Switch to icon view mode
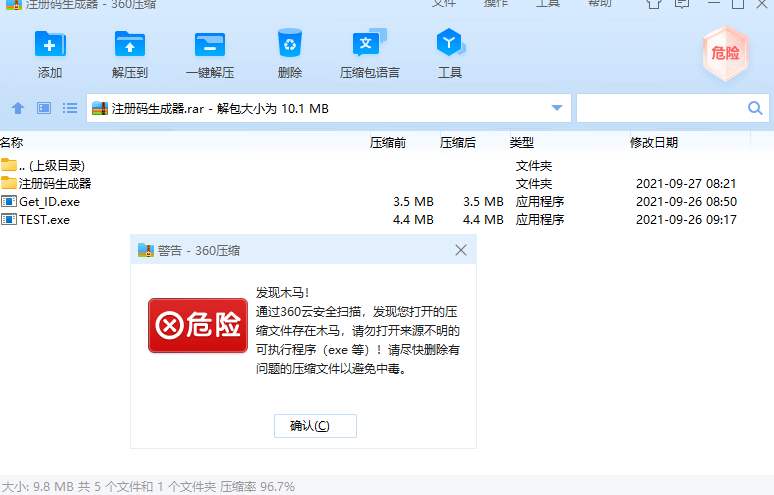The image size is (774, 495). click(x=44, y=108)
